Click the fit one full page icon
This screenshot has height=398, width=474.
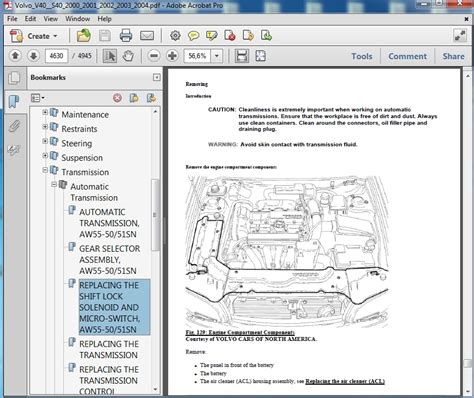260,56
